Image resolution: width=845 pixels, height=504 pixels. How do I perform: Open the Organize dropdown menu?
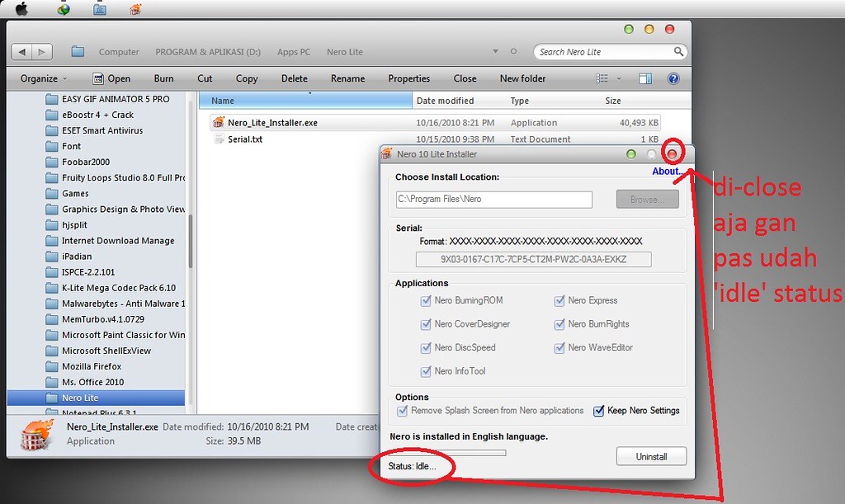[44, 78]
